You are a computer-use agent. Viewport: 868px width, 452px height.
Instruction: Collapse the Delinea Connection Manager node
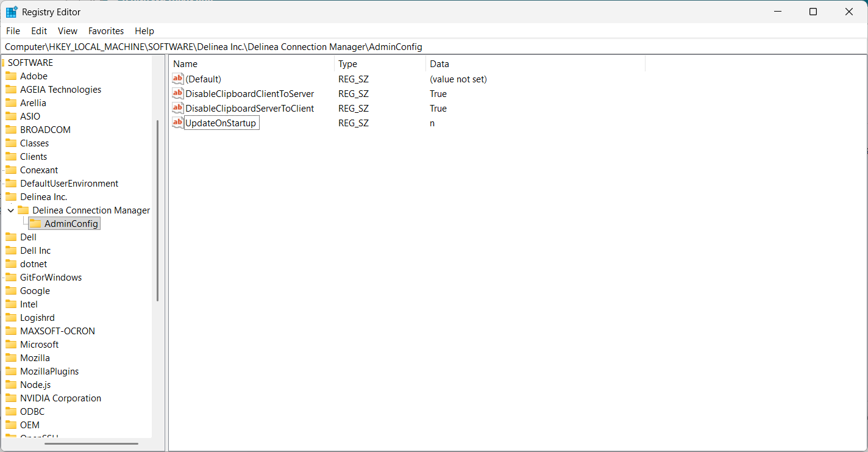[x=11, y=210]
